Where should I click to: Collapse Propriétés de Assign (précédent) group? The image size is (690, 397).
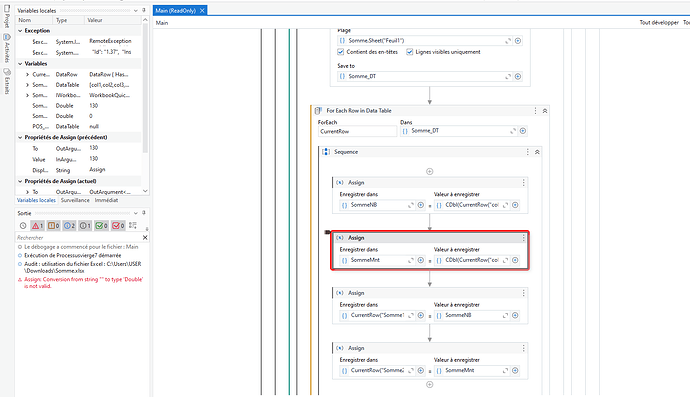tap(20, 137)
